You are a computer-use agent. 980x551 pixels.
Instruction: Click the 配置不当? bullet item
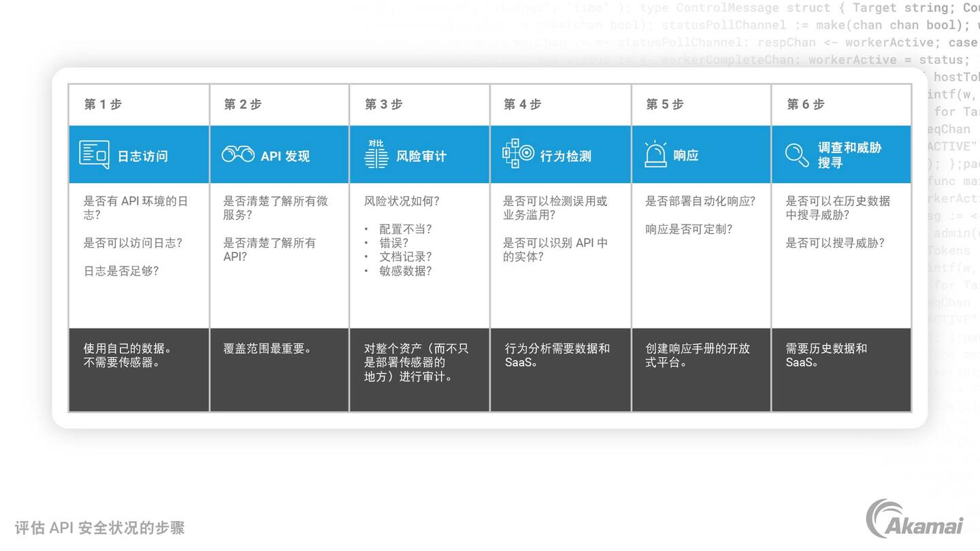405,229
